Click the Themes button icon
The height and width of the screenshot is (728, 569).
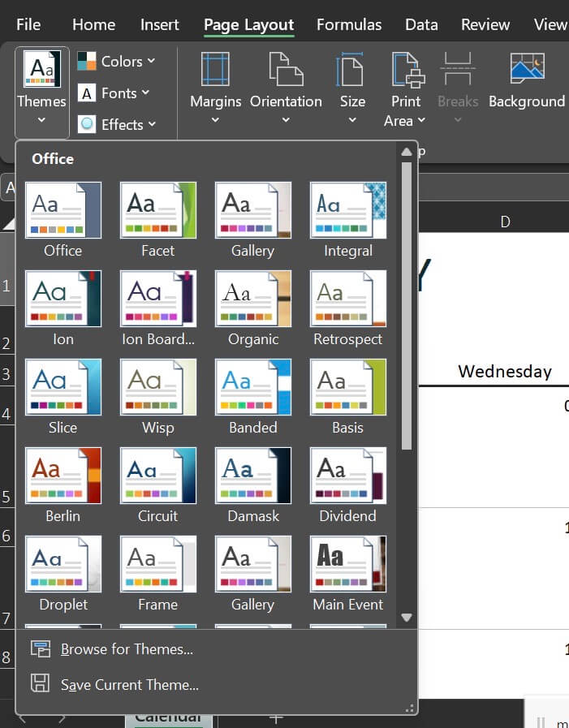click(41, 70)
